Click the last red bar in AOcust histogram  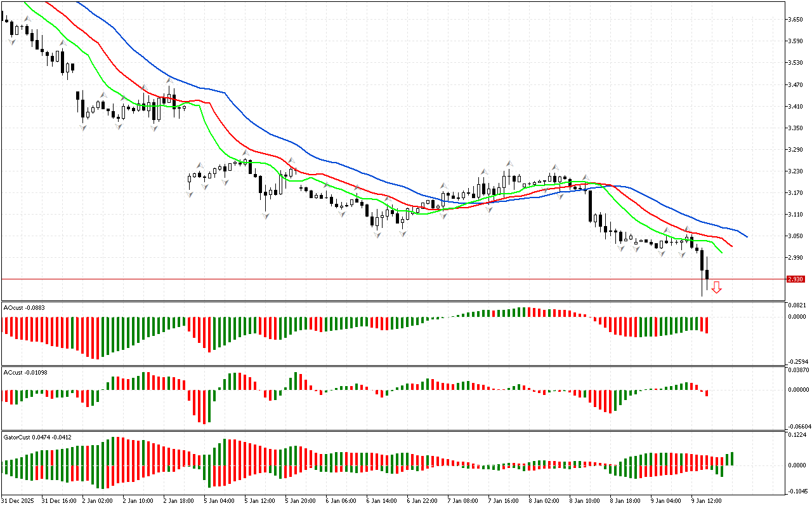click(706, 325)
